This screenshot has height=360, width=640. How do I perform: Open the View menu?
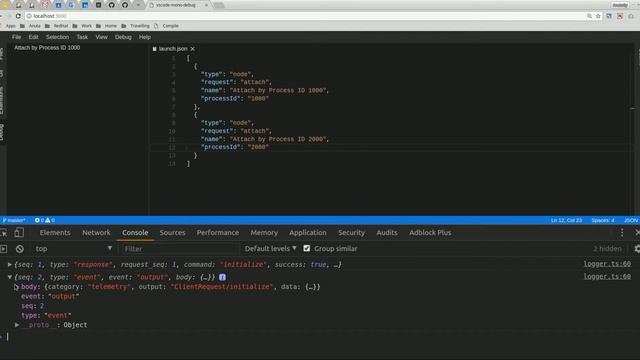tap(101, 37)
